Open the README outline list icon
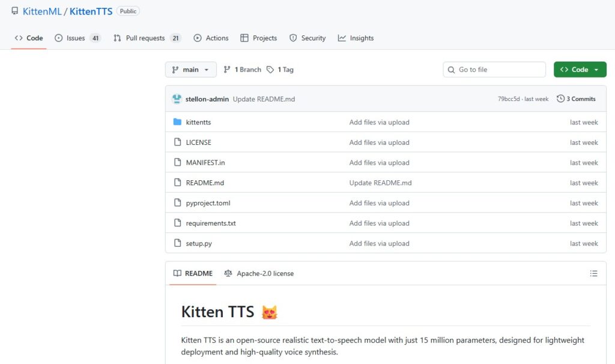The image size is (615, 364). point(593,273)
